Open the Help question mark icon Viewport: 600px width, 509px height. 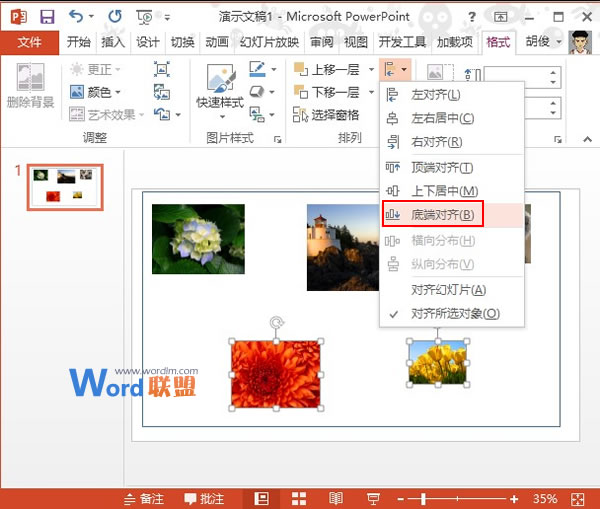click(x=472, y=17)
